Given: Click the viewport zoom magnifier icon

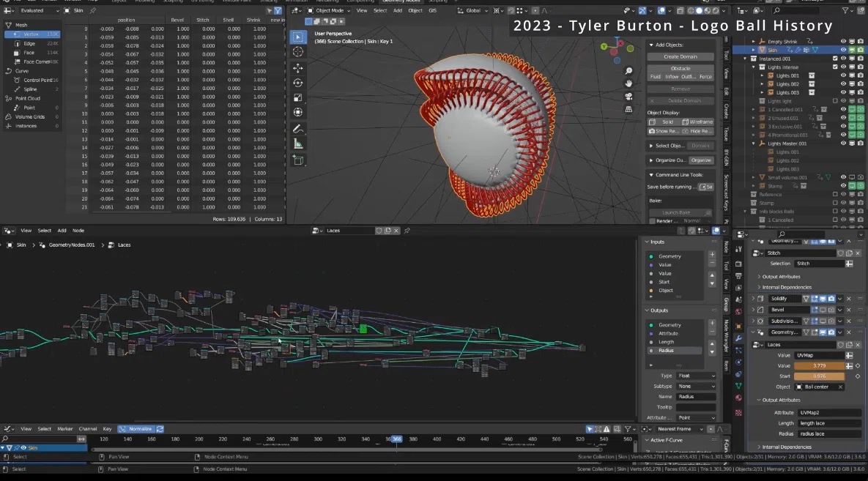Looking at the screenshot, I should point(628,72).
